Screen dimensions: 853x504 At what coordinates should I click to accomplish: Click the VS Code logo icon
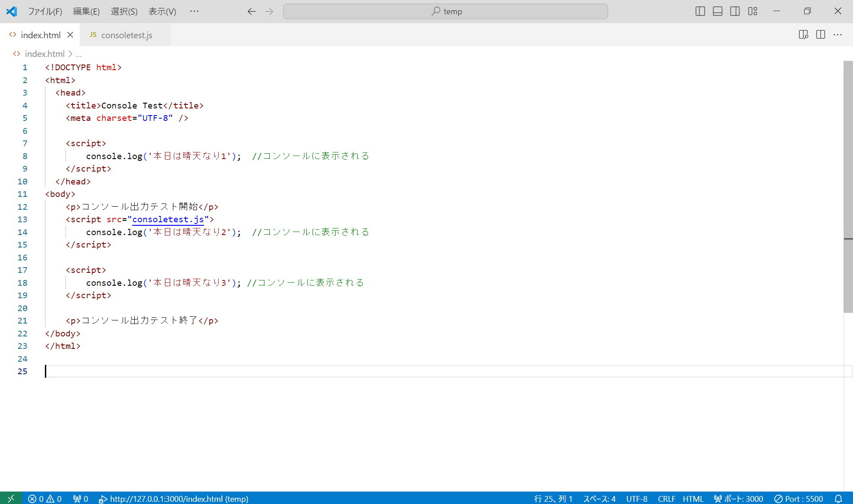(x=12, y=11)
